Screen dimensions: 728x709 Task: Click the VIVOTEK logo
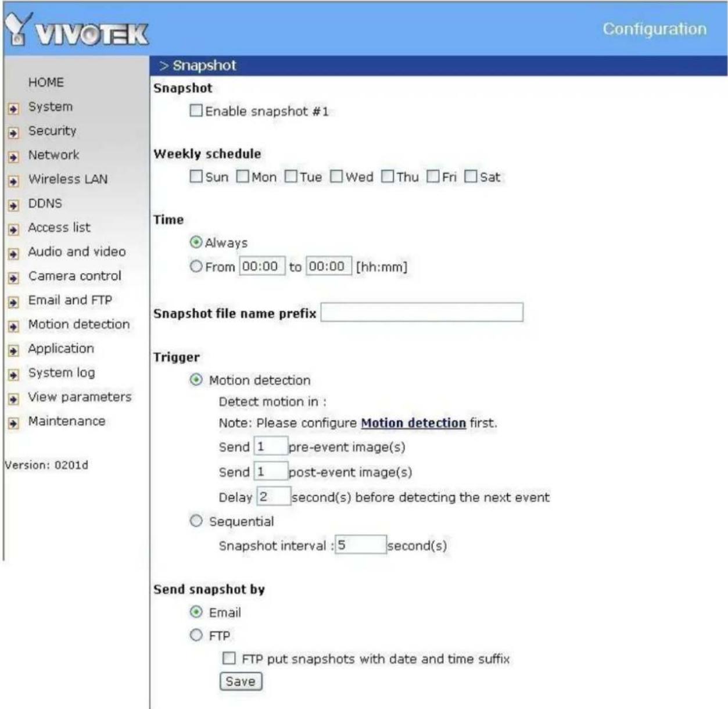coord(77,30)
